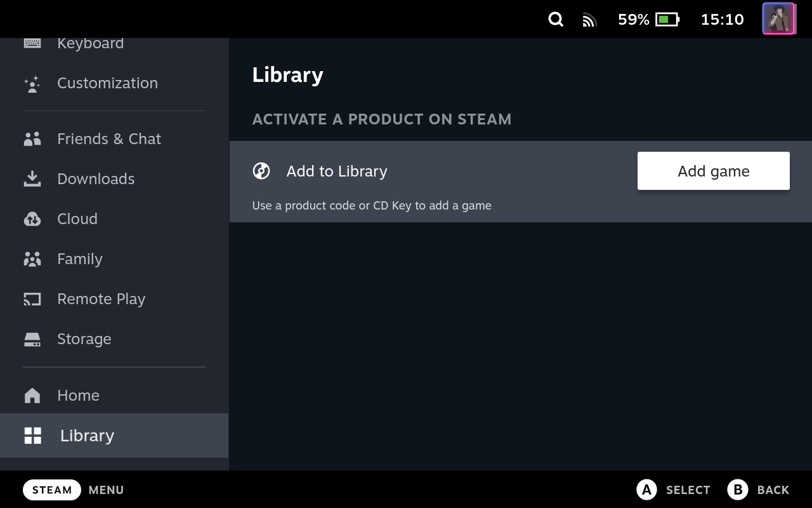Image resolution: width=812 pixels, height=508 pixels.
Task: Click the Remote Play cast icon
Action: [32, 299]
